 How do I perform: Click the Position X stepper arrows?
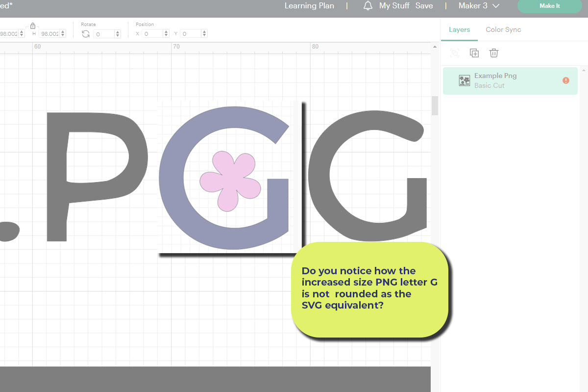click(166, 34)
